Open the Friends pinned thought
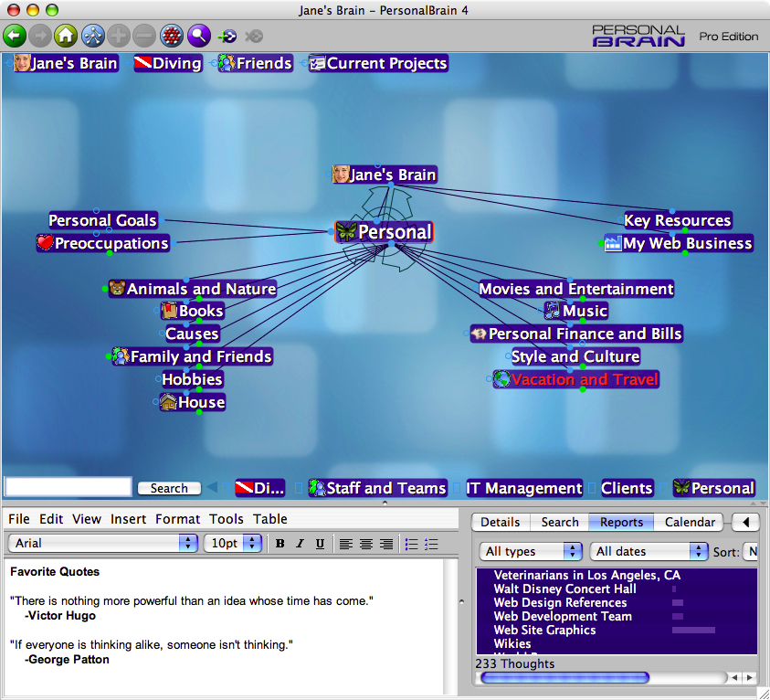The image size is (770, 700). [256, 63]
